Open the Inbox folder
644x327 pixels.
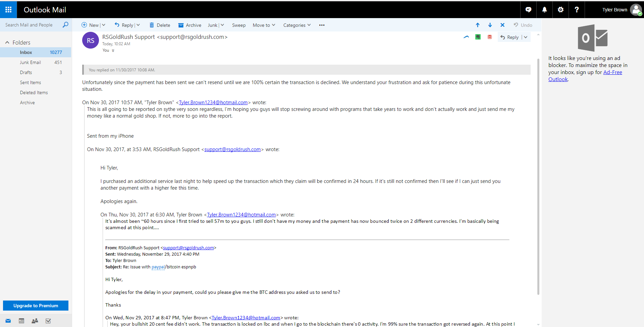36,52
